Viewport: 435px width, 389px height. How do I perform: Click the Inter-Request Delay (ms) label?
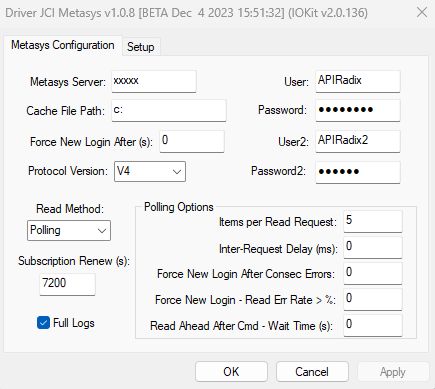278,249
